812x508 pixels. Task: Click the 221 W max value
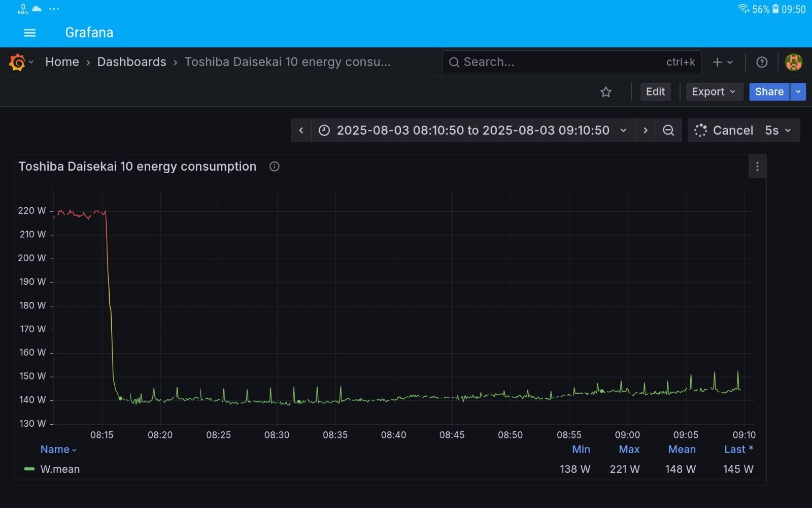[625, 469]
